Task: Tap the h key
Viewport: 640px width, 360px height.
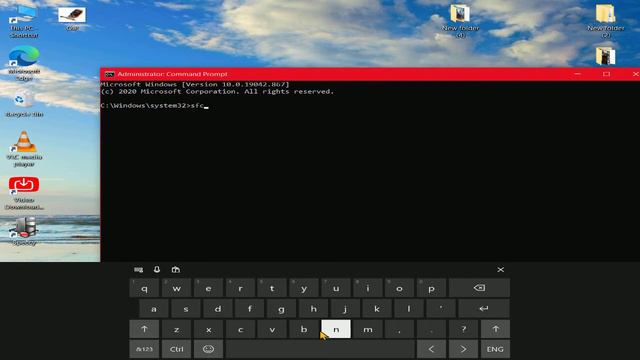Action: (313, 309)
